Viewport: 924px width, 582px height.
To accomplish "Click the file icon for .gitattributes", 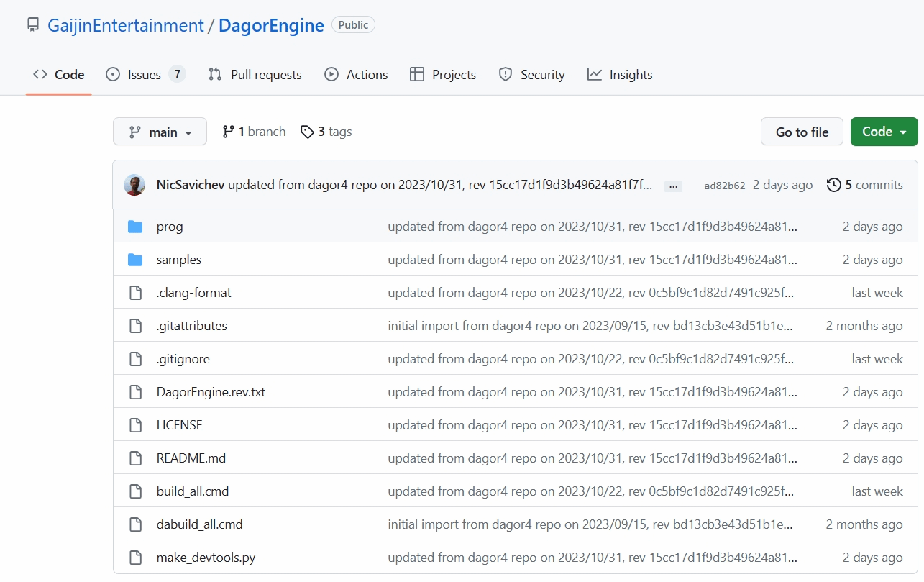I will point(135,326).
